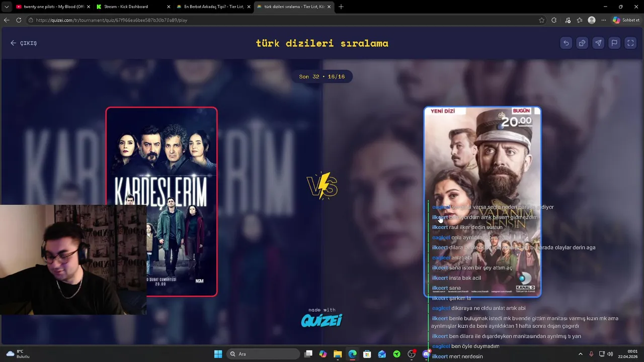644x362 pixels.
Task: Open Copilot Sohbet et button
Action: coord(626,20)
